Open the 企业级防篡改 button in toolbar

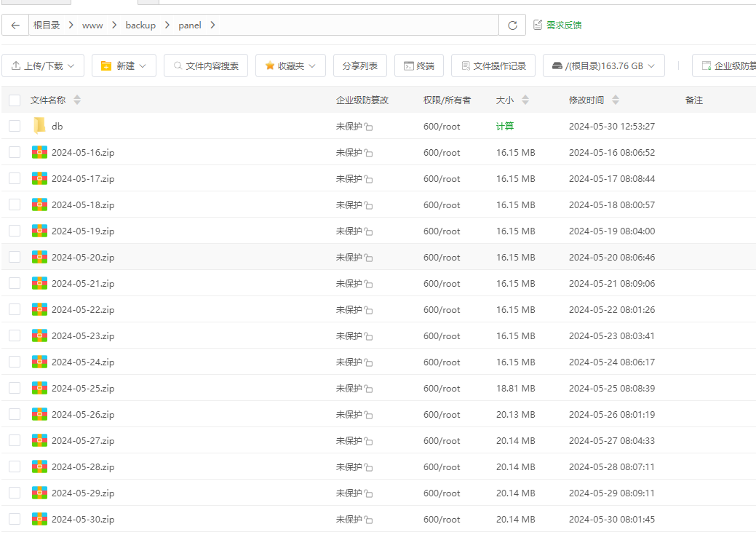point(724,65)
